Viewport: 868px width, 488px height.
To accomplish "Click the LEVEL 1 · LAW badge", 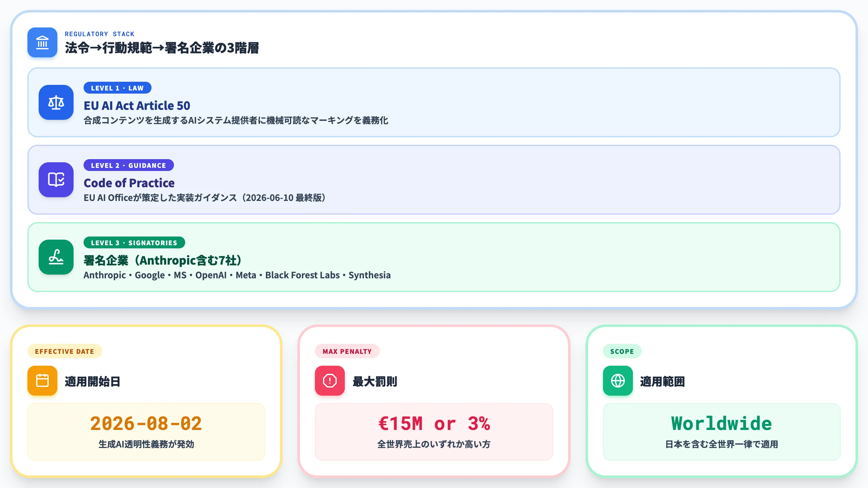I will pyautogui.click(x=117, y=88).
